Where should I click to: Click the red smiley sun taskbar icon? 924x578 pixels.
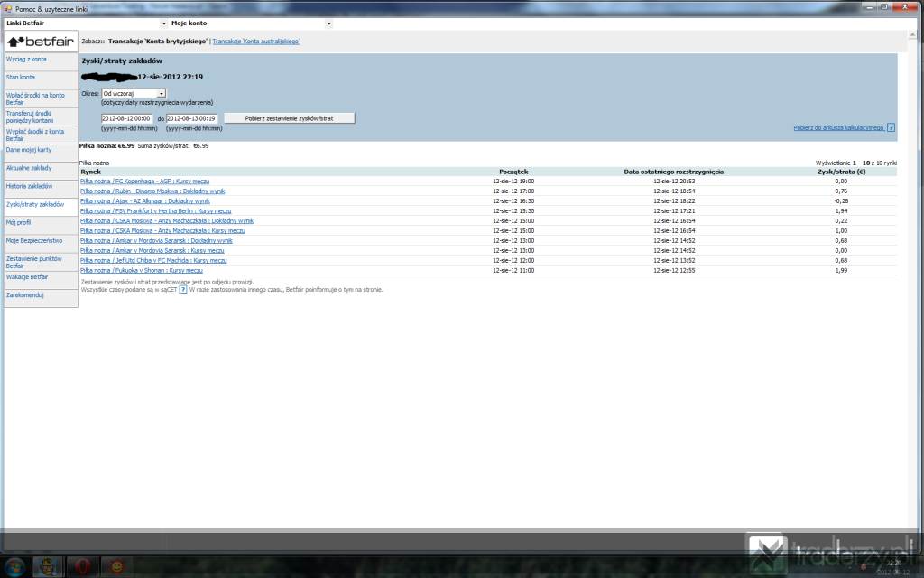point(116,567)
